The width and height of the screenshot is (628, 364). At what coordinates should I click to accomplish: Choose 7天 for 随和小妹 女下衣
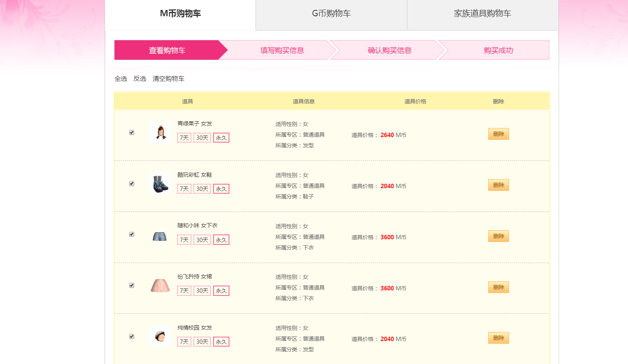(x=184, y=240)
